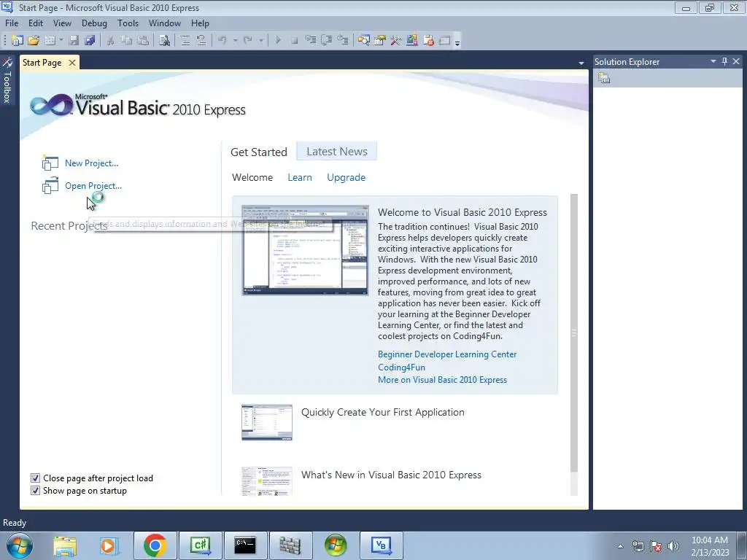Open the View menu
The width and height of the screenshot is (747, 560).
click(62, 23)
